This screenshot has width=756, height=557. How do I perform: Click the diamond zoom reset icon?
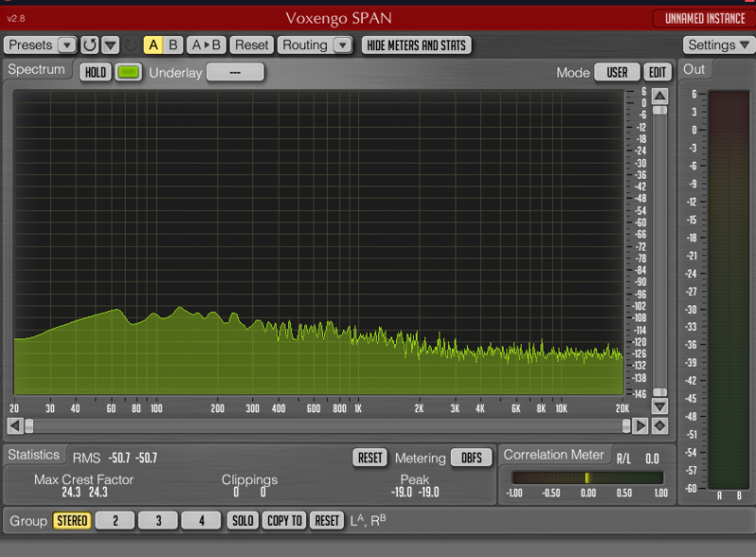660,426
